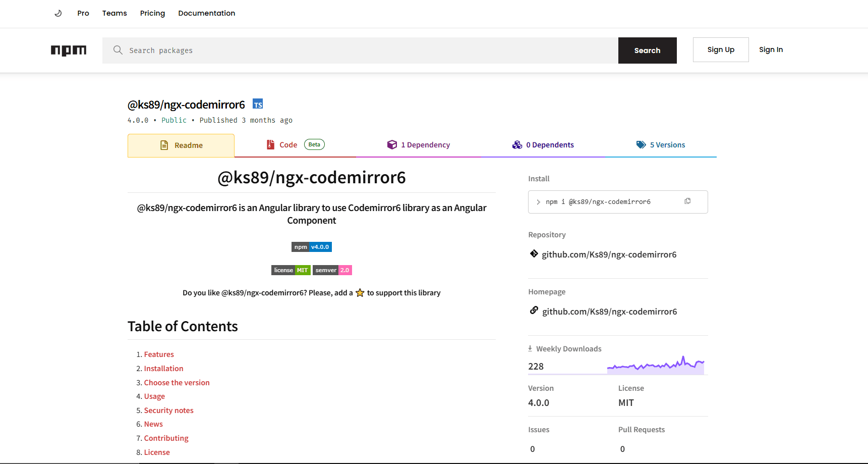
Task: Open the 1 Dependency tab
Action: pyautogui.click(x=418, y=145)
